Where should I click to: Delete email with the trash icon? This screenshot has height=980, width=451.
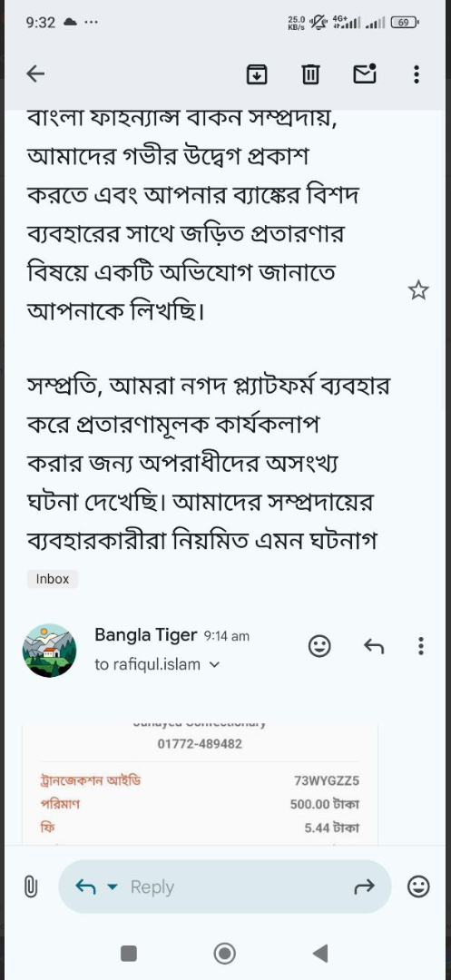pos(310,74)
